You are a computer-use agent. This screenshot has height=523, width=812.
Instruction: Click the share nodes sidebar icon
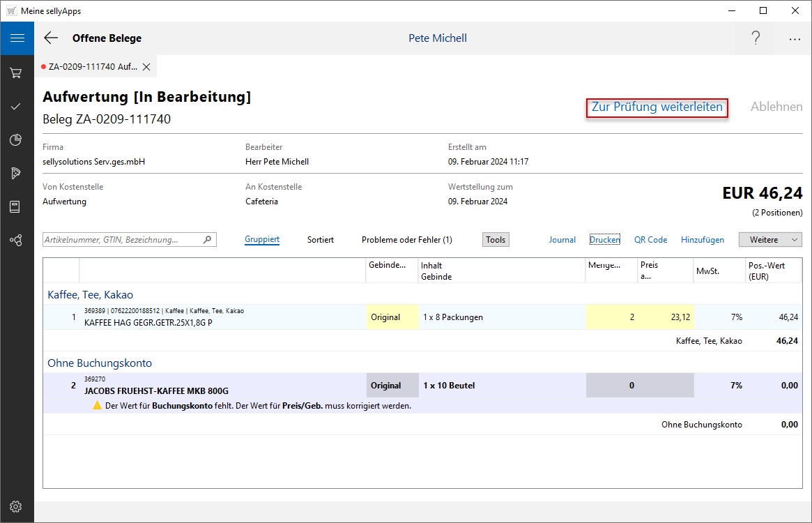click(15, 240)
